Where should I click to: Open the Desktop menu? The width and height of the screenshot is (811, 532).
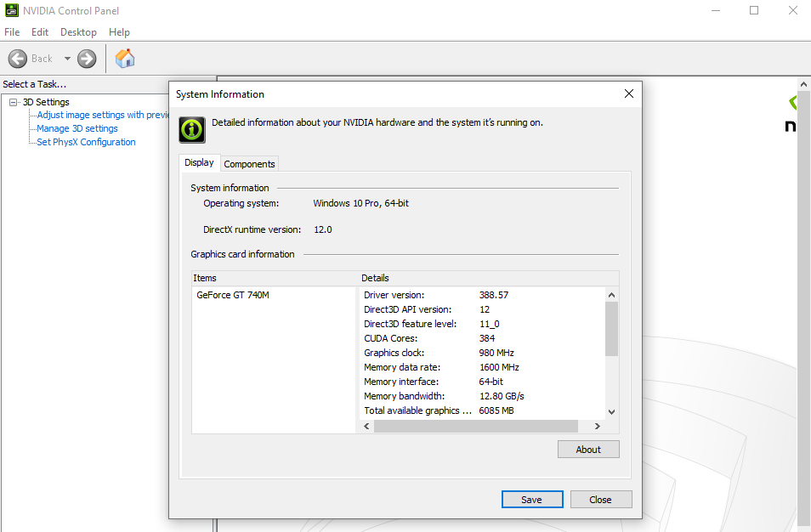tap(78, 32)
